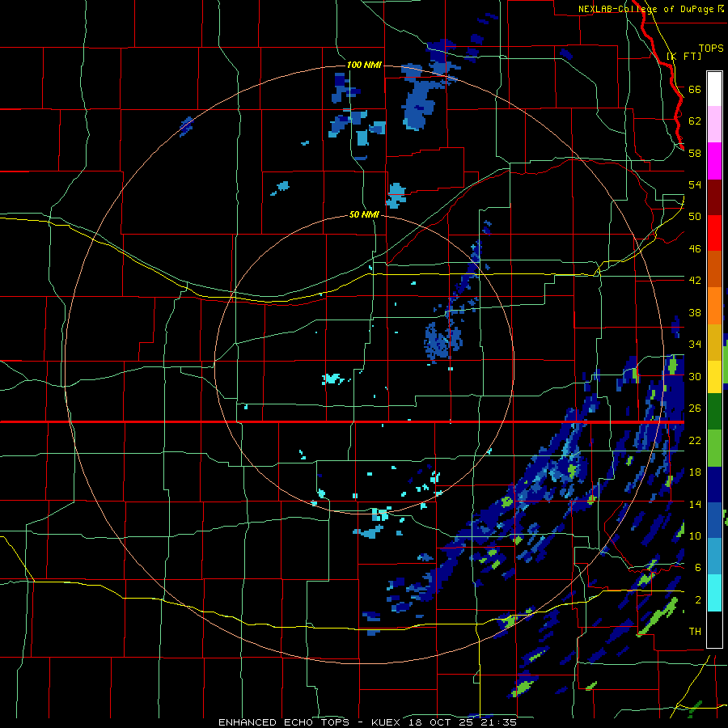Click legend value 50

[x=695, y=217]
